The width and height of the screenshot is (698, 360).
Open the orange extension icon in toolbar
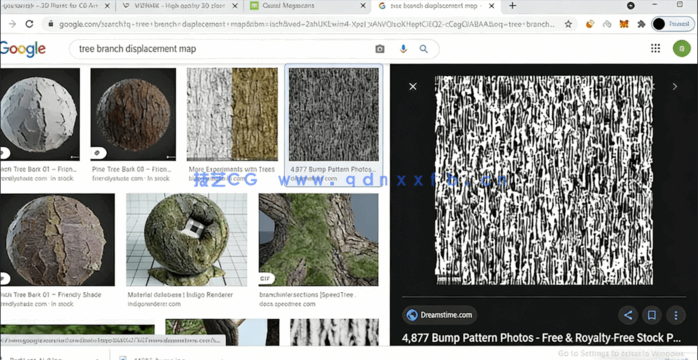(590, 24)
